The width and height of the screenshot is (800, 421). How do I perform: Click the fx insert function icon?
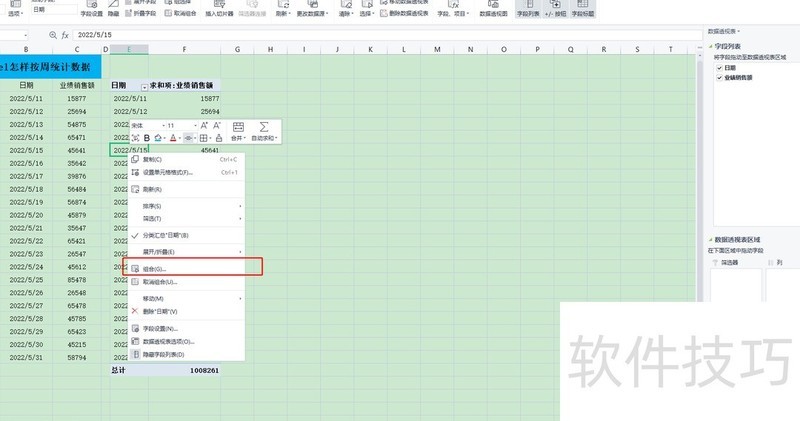(x=64, y=62)
